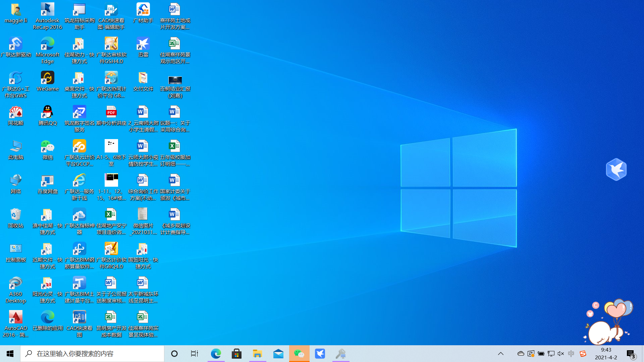
Task: Open the Microsoft Edge desktop icon
Action: 47,51
